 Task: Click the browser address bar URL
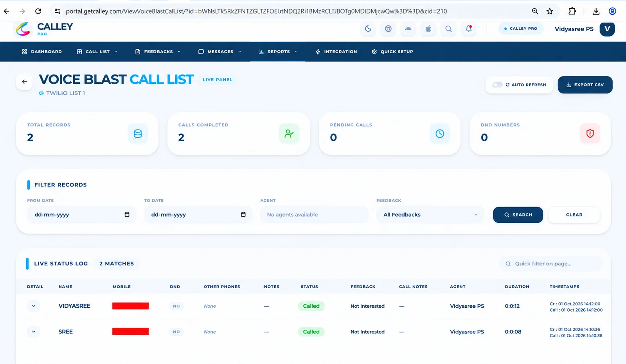pyautogui.click(x=256, y=11)
